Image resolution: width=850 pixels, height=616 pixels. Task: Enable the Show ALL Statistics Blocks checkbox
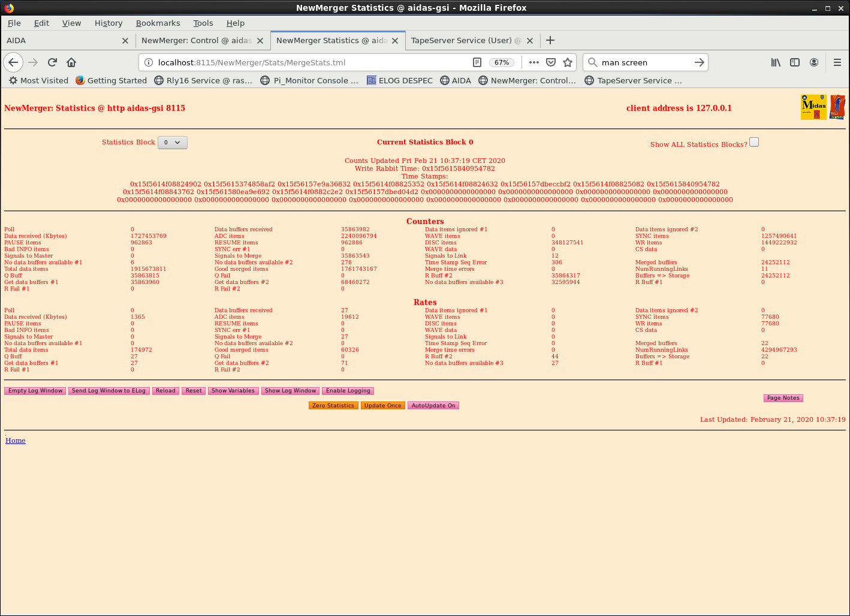click(x=754, y=142)
